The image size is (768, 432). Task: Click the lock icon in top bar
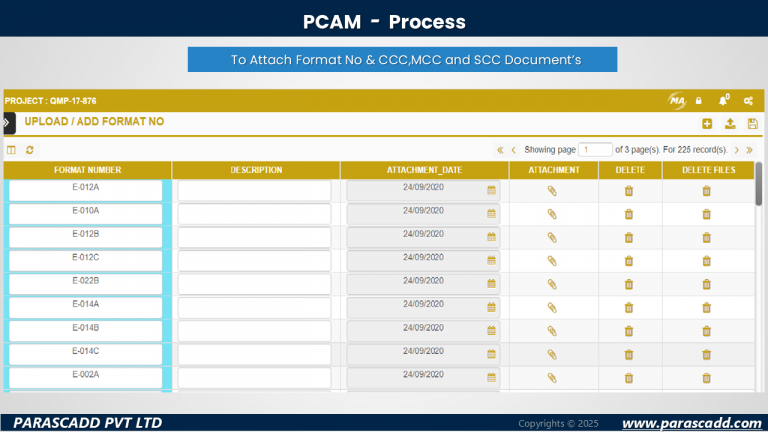click(x=698, y=100)
